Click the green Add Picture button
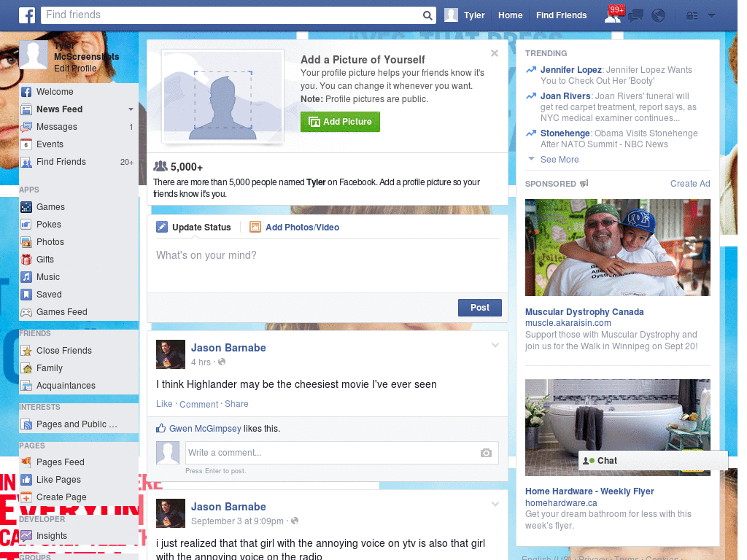 [x=340, y=122]
